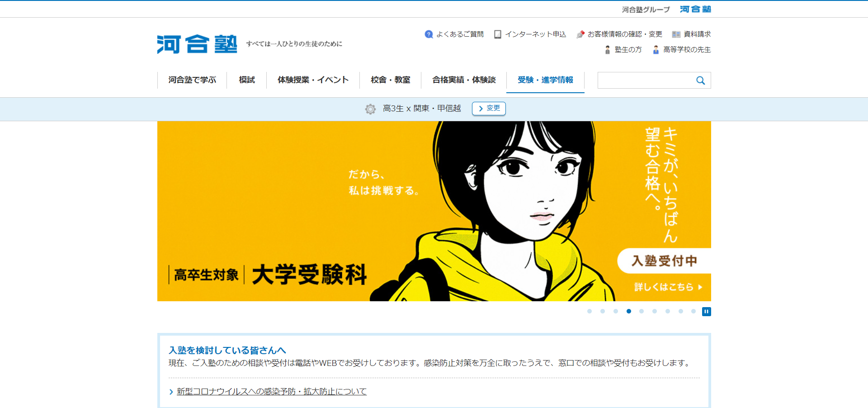Click the booklet icon for 資料請求
868x408 pixels.
pos(676,34)
